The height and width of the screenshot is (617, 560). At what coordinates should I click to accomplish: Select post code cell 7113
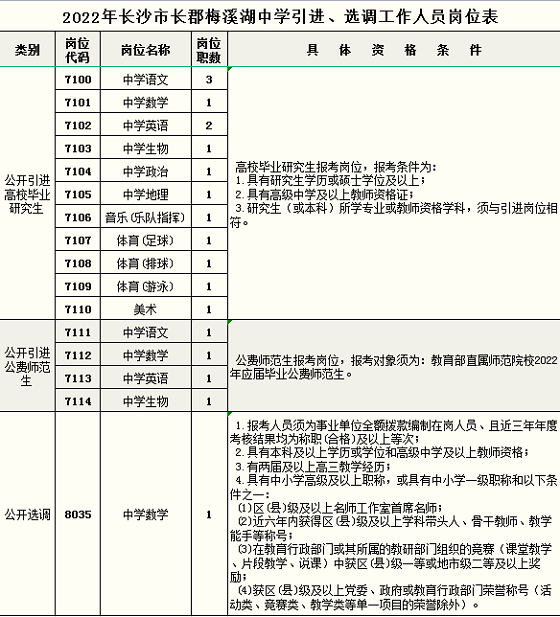(x=78, y=378)
